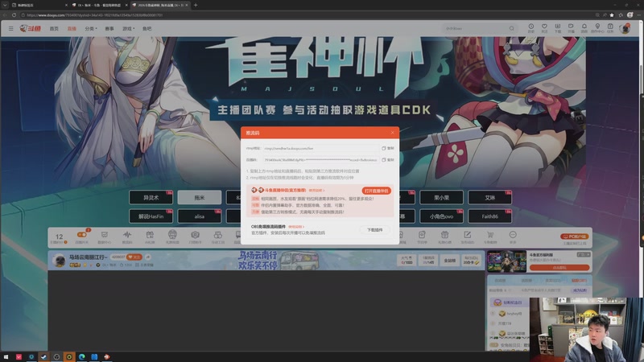The height and width of the screenshot is (362, 644).
Task: Click the 全站榜 ranking box
Action: click(449, 260)
